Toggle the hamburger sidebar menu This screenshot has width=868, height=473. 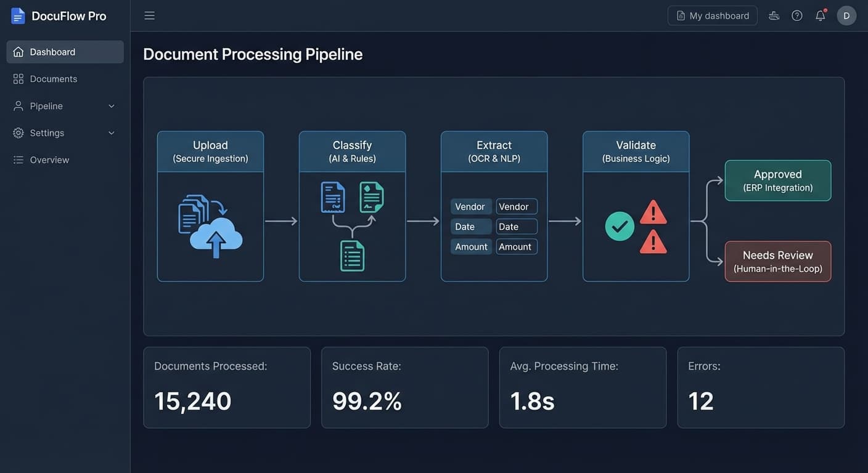click(149, 15)
